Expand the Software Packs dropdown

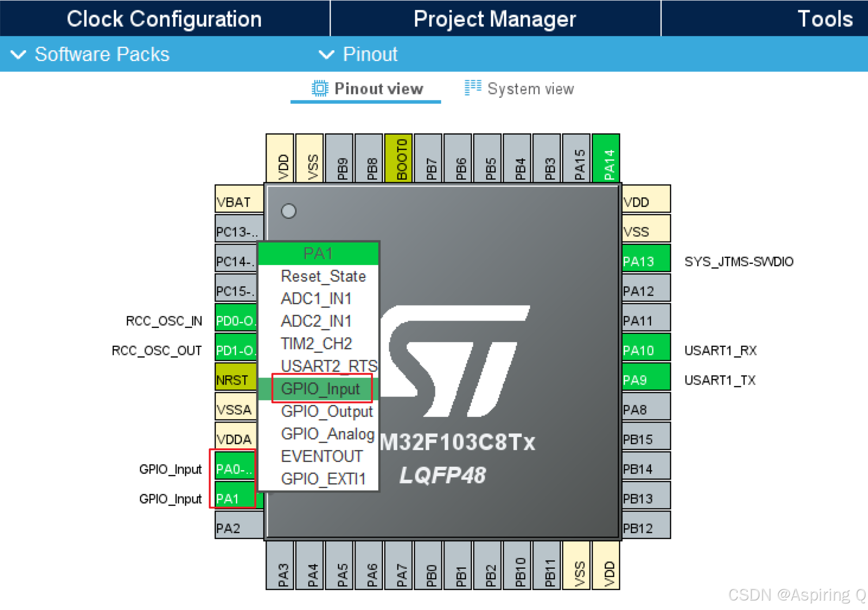point(90,54)
